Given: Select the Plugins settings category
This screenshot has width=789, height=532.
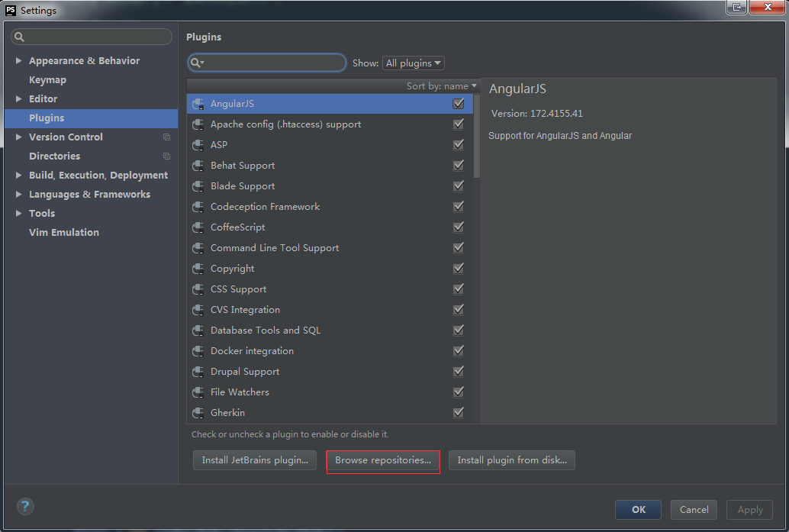Looking at the screenshot, I should point(91,118).
